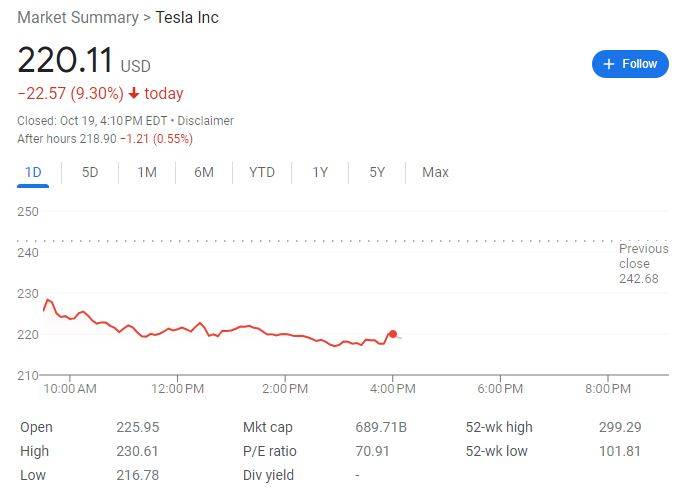
Task: Select the 1D time range tab
Action: [33, 172]
